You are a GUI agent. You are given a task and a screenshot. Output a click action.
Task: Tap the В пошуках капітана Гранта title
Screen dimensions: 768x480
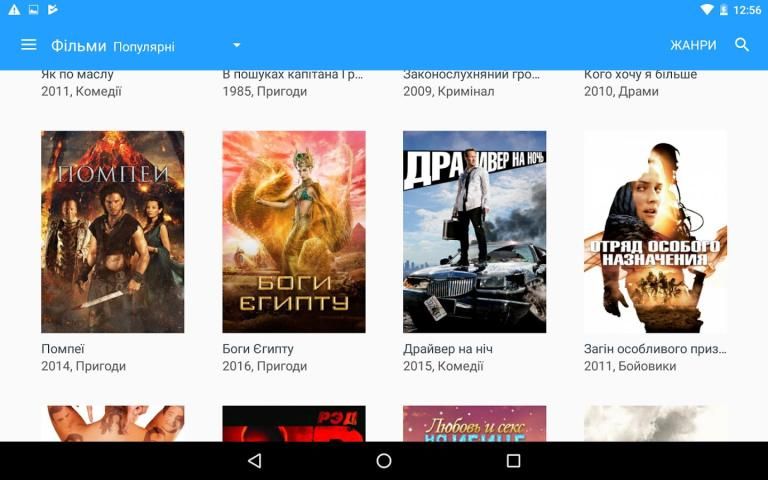coord(292,75)
